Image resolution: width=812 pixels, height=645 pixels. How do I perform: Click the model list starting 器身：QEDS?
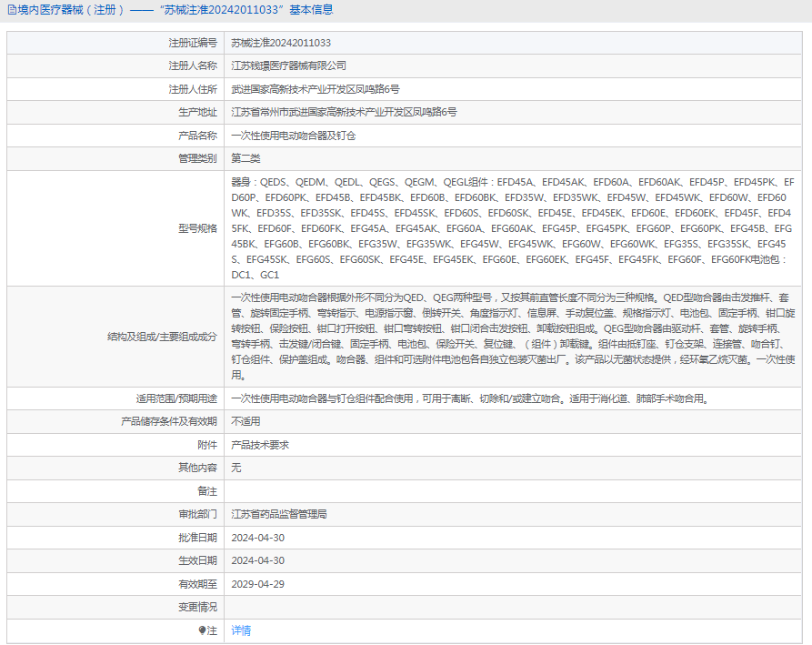513,228
